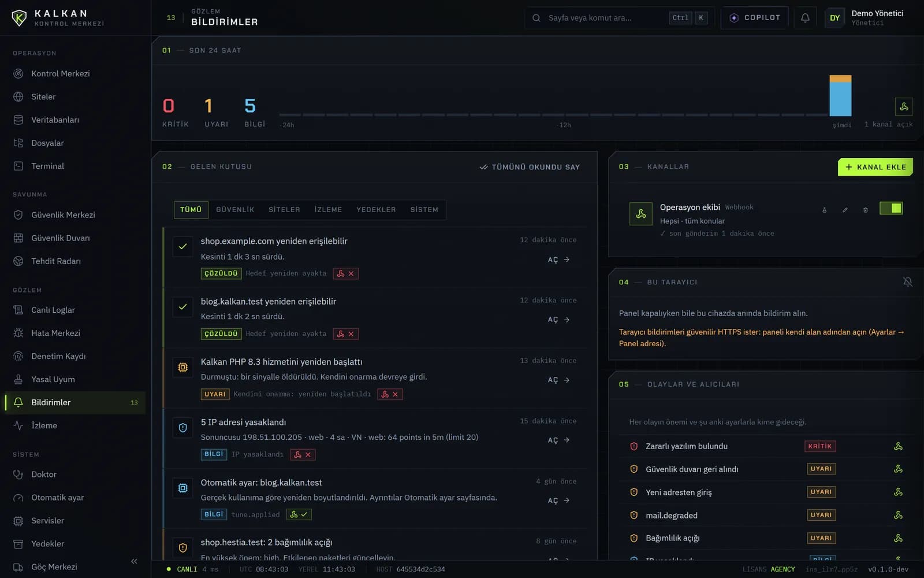924x578 pixels.
Task: Toggle webhook for the mail.degraded event
Action: 898,515
